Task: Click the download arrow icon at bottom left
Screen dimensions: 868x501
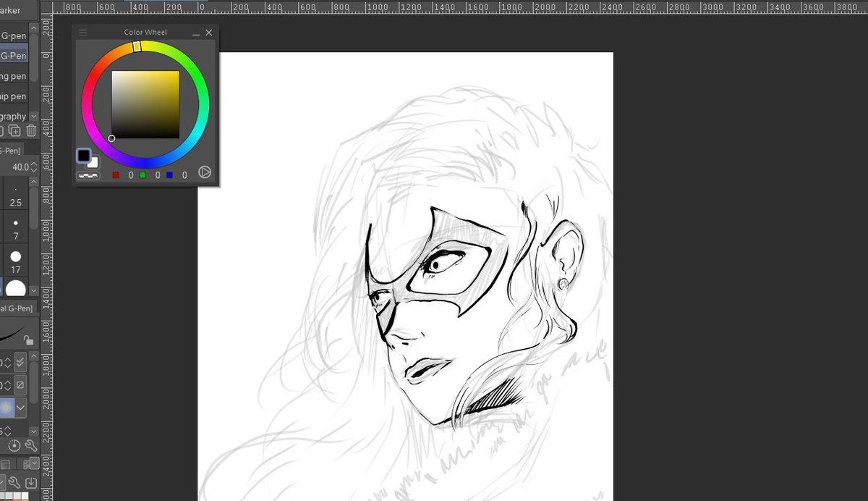Action: click(x=31, y=483)
